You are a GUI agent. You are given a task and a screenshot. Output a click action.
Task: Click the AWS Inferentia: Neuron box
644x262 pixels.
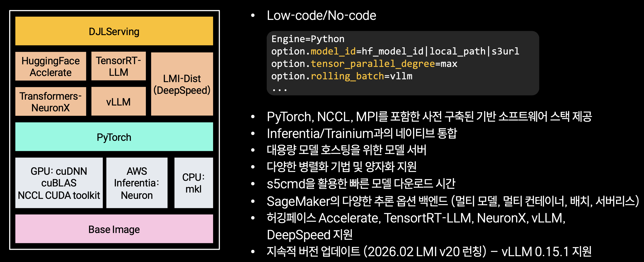tap(137, 183)
